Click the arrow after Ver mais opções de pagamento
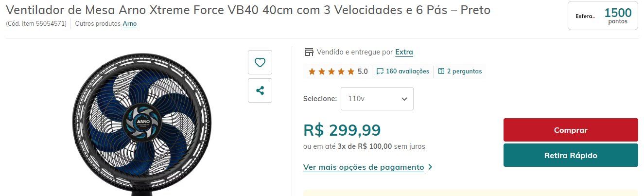 coord(430,167)
